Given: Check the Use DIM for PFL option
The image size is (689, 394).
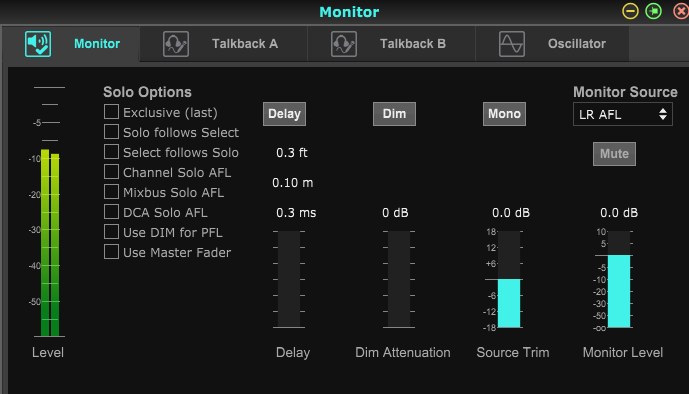Looking at the screenshot, I should [x=111, y=231].
